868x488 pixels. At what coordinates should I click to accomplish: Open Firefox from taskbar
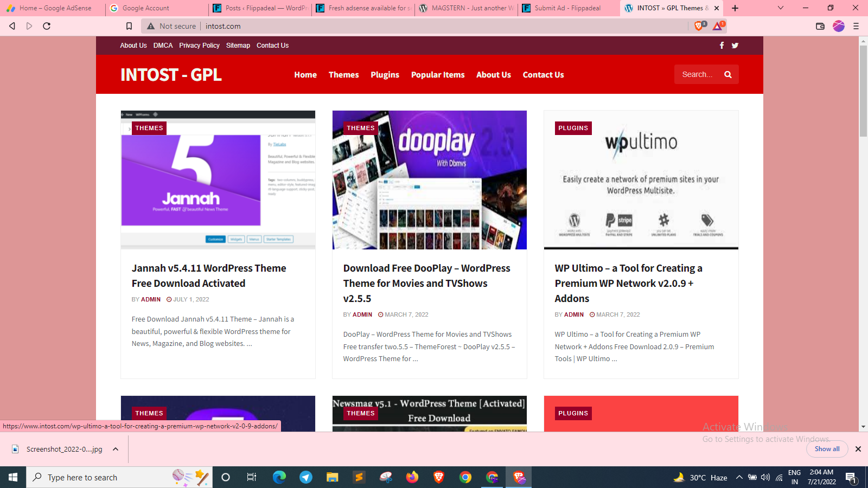click(412, 477)
